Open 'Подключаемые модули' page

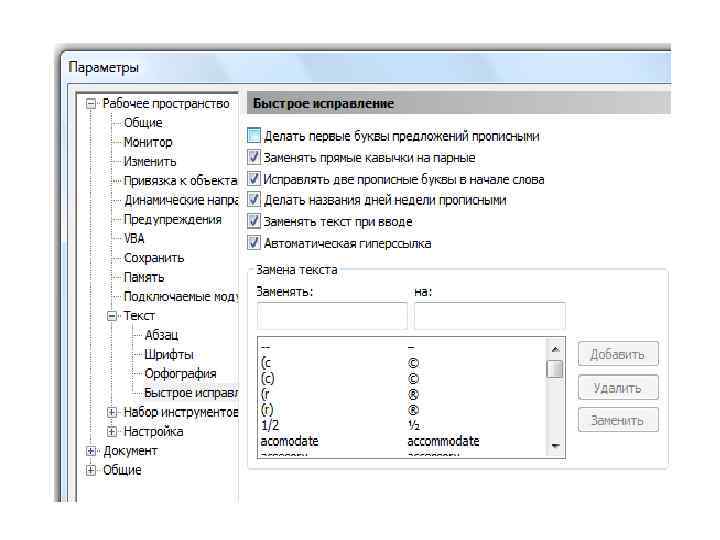coord(181,297)
